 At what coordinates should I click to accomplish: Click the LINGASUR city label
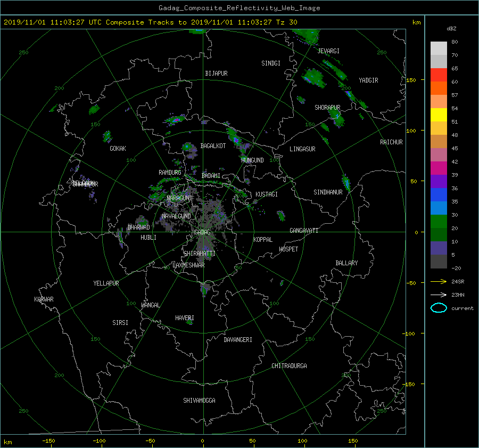coord(302,149)
